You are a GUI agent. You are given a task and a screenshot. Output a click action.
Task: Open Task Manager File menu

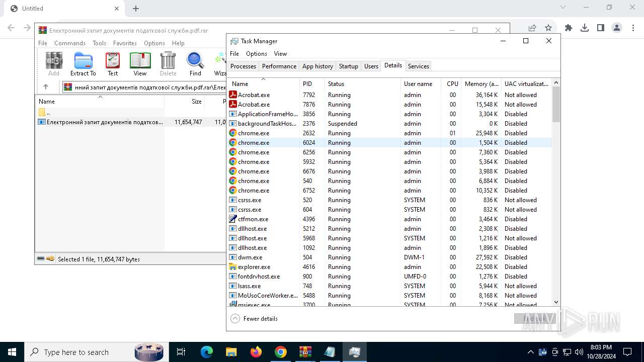(234, 54)
